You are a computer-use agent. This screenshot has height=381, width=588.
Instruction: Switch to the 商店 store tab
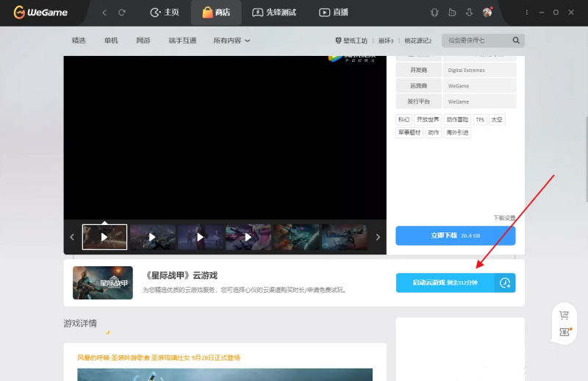click(216, 13)
